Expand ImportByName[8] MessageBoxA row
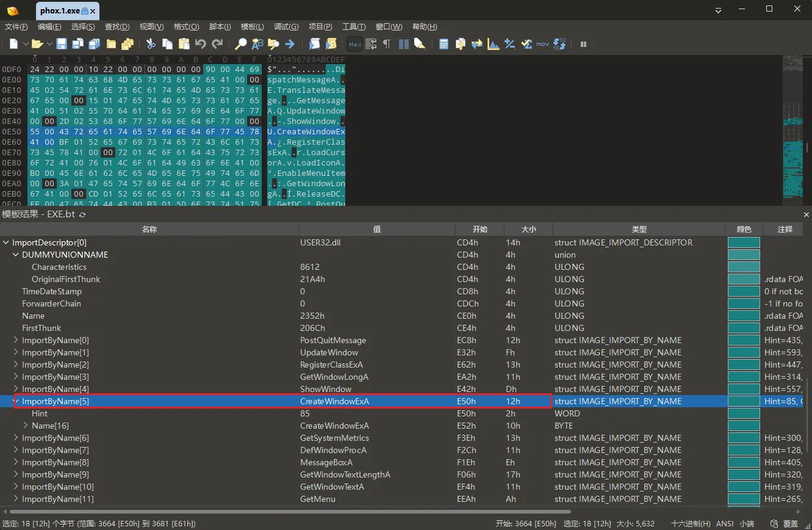Viewport: 812px width, 530px height. [x=16, y=462]
